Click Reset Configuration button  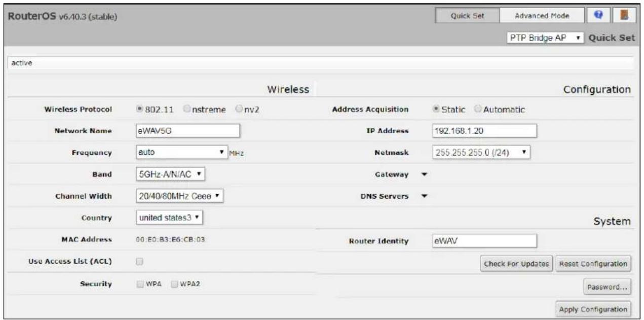pyautogui.click(x=594, y=264)
